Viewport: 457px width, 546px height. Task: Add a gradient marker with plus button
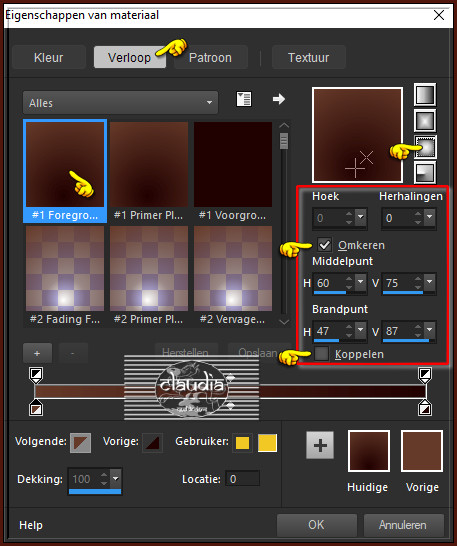[x=37, y=353]
